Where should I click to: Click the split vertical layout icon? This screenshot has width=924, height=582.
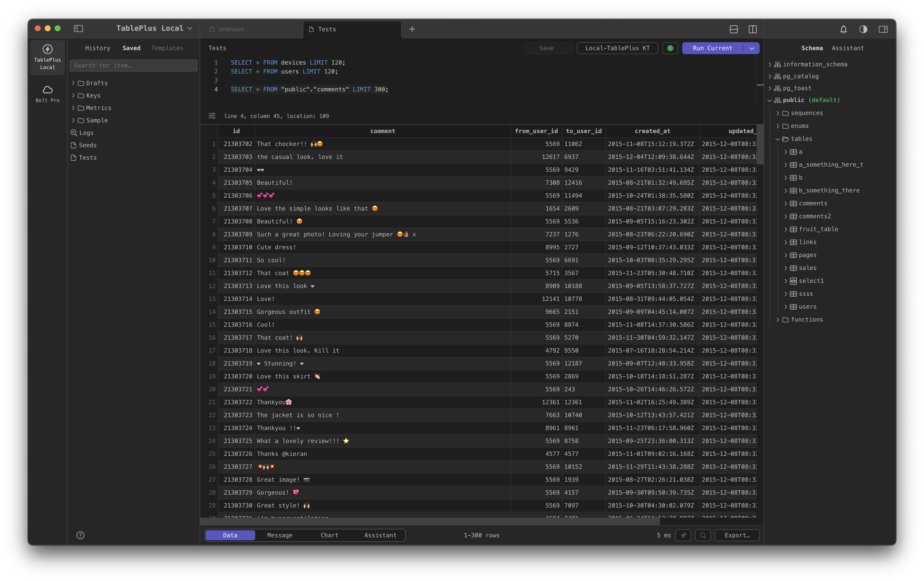point(752,29)
